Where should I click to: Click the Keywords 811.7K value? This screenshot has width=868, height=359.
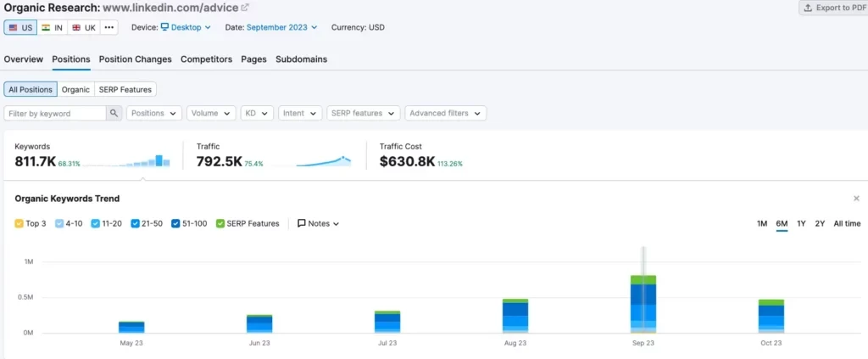tap(35, 162)
